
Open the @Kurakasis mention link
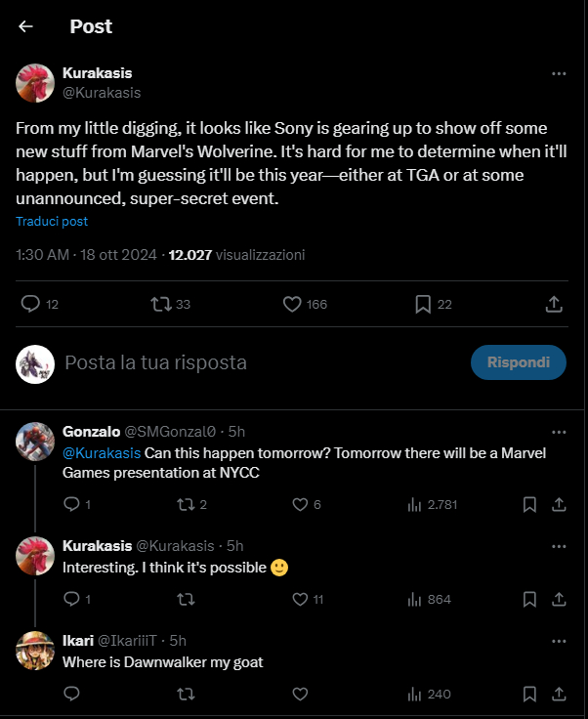(102, 452)
